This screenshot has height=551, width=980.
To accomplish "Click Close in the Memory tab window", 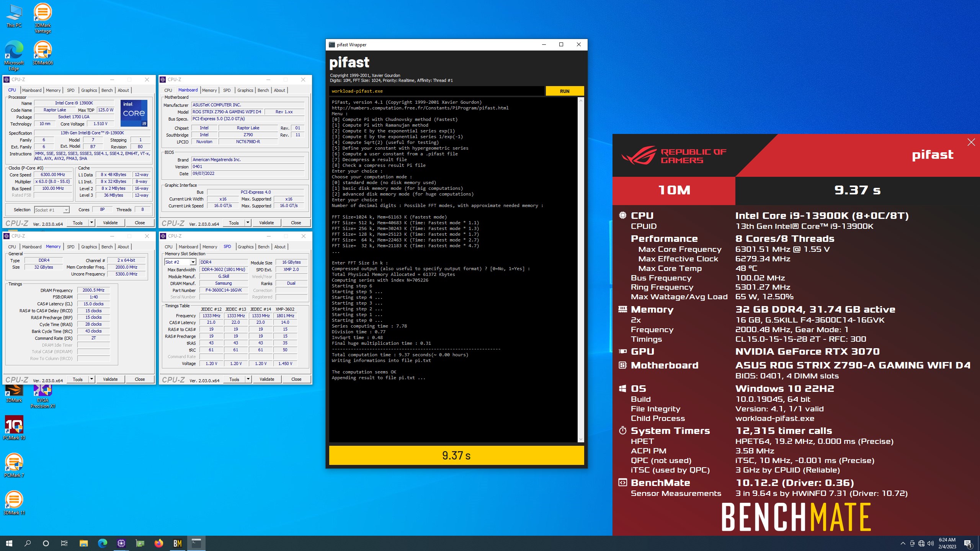I will tap(140, 379).
